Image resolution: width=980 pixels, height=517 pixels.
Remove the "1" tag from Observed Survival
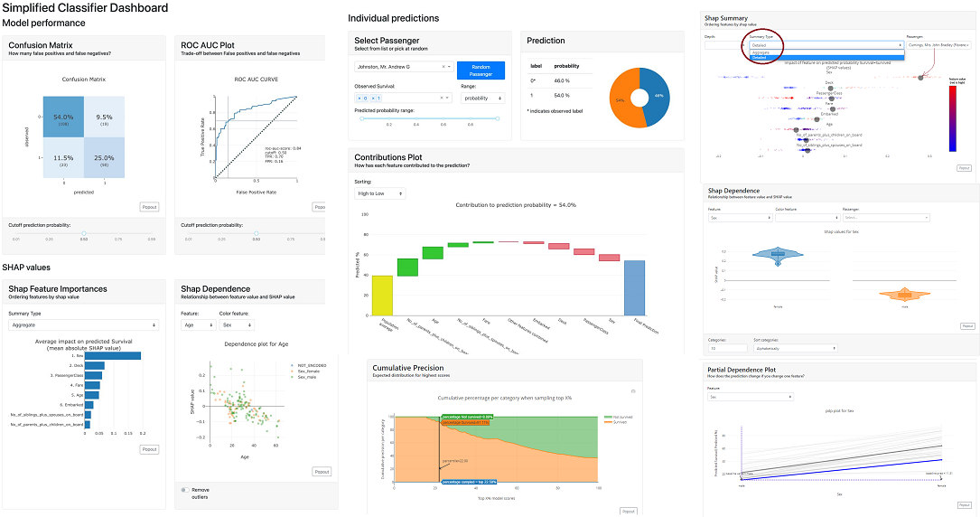[x=372, y=98]
